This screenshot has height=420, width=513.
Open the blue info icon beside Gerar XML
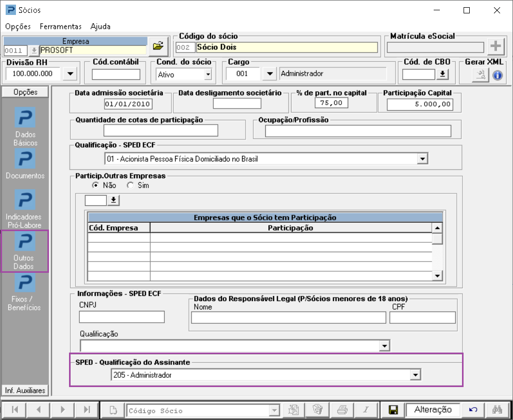pyautogui.click(x=498, y=76)
